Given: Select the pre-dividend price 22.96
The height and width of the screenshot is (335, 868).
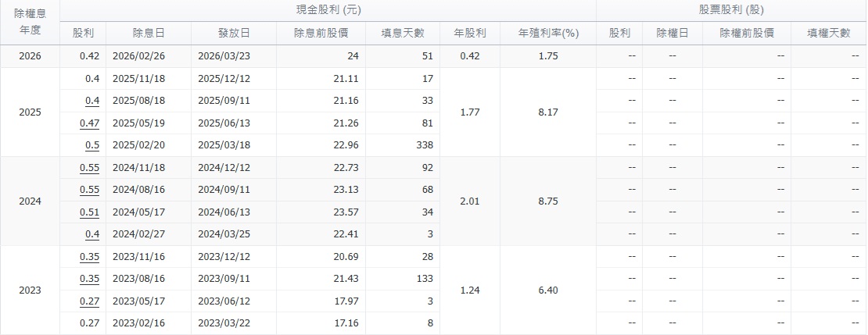Looking at the screenshot, I should pyautogui.click(x=346, y=144).
